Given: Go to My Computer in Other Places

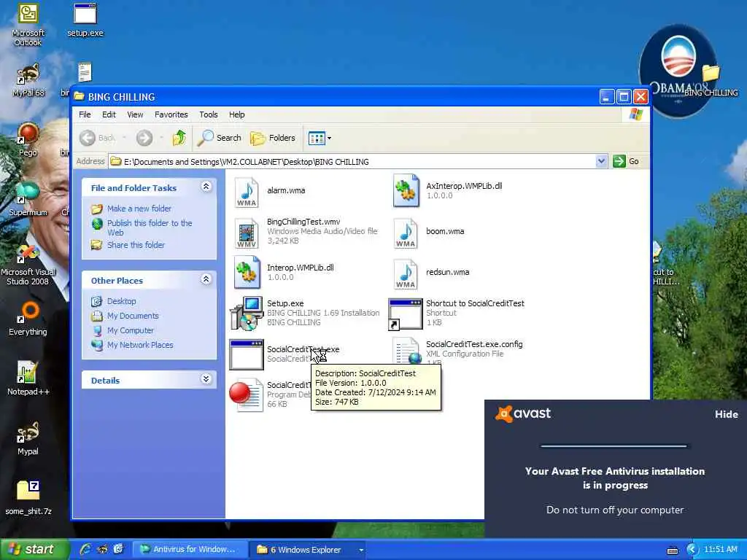Looking at the screenshot, I should [x=131, y=330].
